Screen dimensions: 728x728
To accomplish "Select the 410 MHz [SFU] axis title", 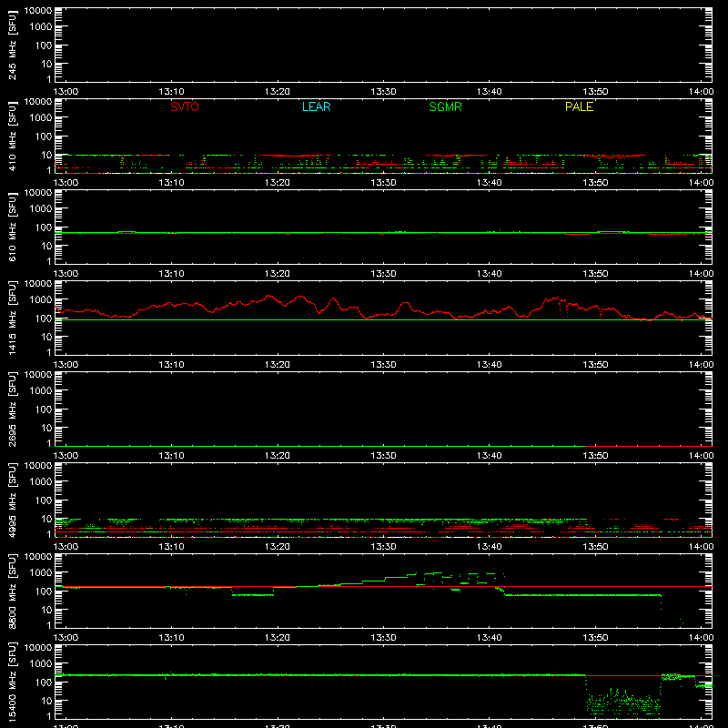I will click(x=12, y=136).
